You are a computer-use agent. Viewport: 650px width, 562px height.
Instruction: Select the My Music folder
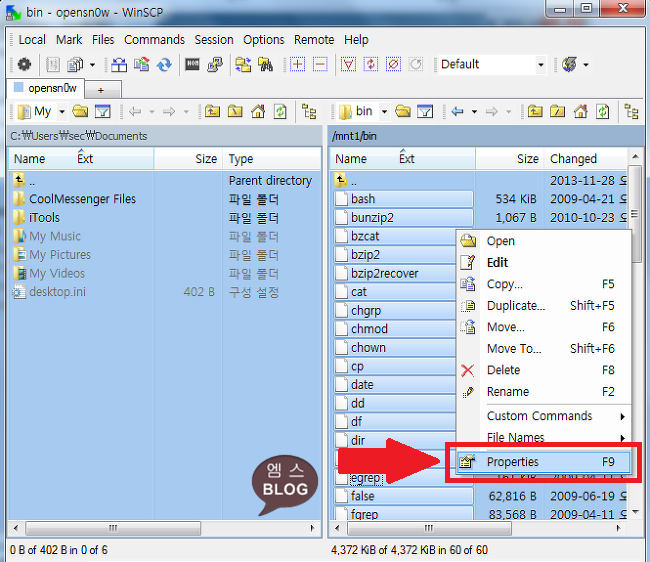55,236
